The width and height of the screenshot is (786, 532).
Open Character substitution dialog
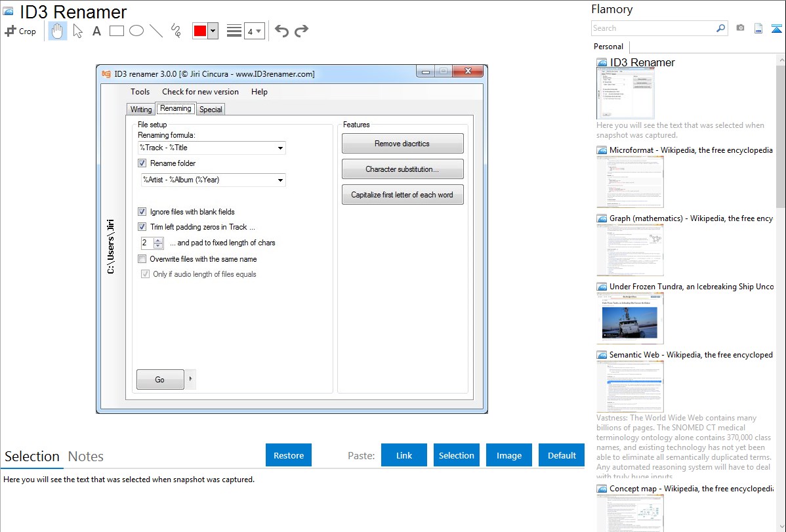403,169
